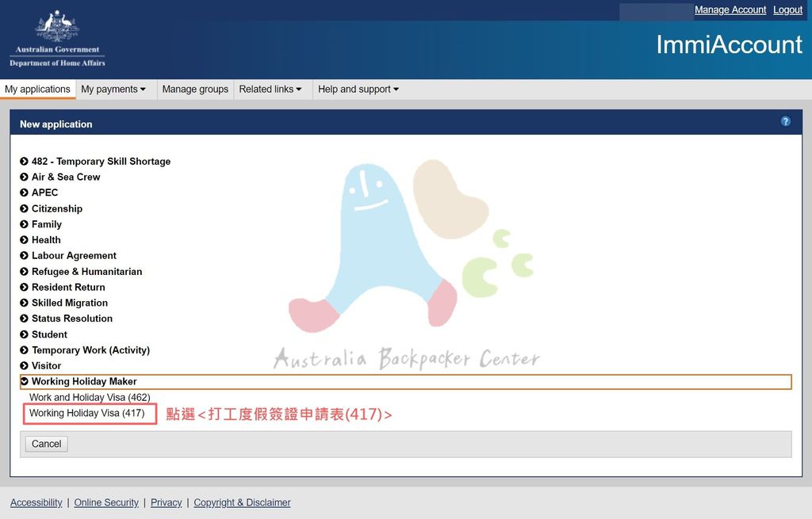The width and height of the screenshot is (812, 519).
Task: Expand the Family arrow icon
Action: pos(24,224)
